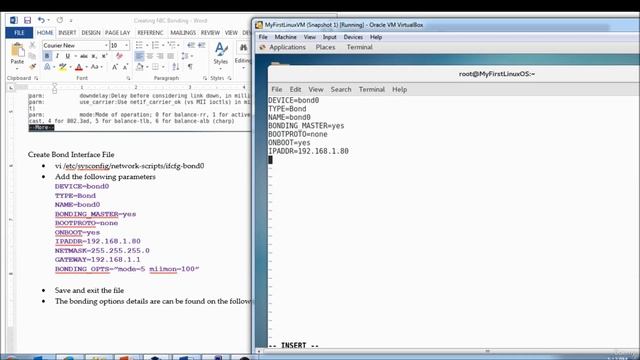
Task: Click the Grow Font icon
Action: [x=115, y=67]
